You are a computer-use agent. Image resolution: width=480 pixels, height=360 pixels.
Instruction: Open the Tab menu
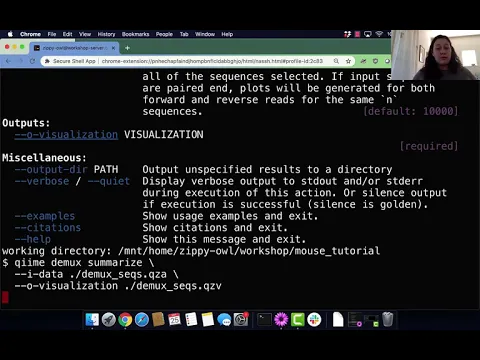pyautogui.click(x=184, y=34)
